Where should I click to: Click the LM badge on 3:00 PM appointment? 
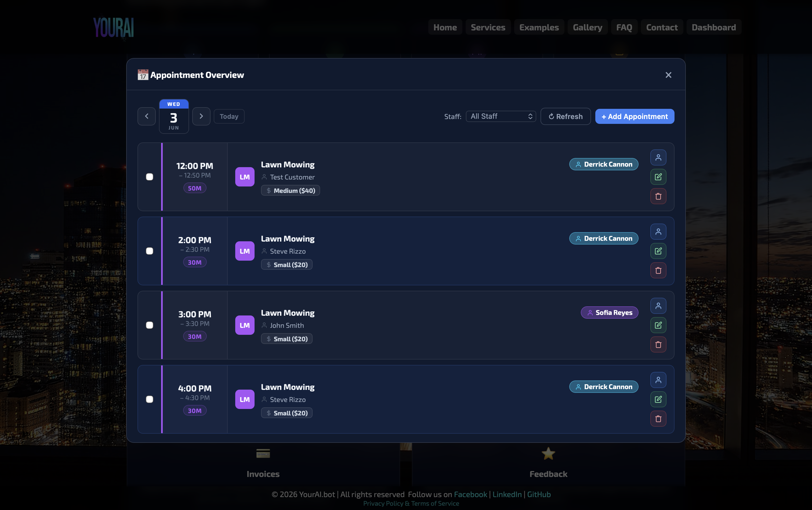click(x=245, y=325)
